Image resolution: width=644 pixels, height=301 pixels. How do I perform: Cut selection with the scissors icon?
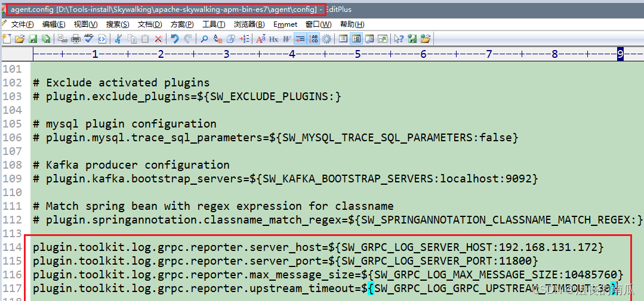pyautogui.click(x=118, y=39)
